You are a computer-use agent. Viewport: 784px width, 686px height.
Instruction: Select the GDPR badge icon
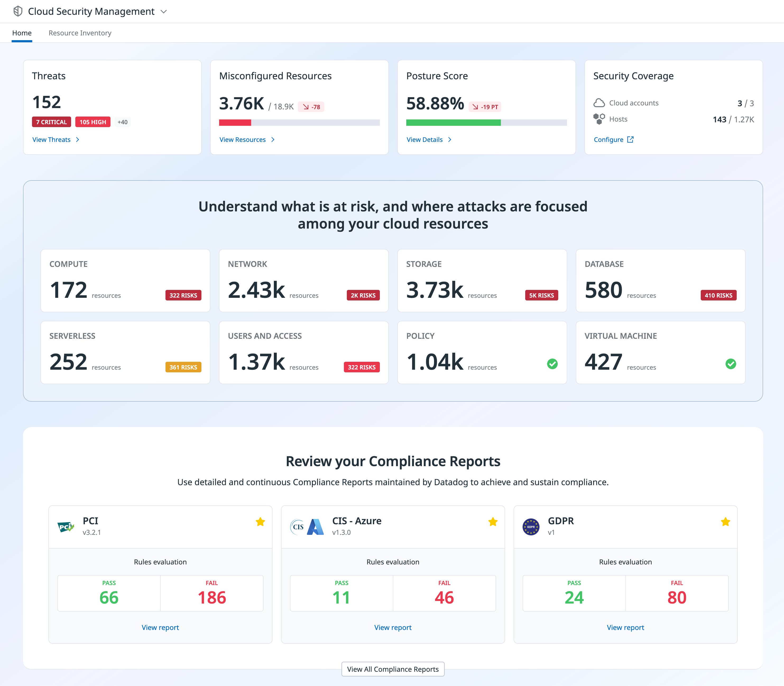click(531, 526)
